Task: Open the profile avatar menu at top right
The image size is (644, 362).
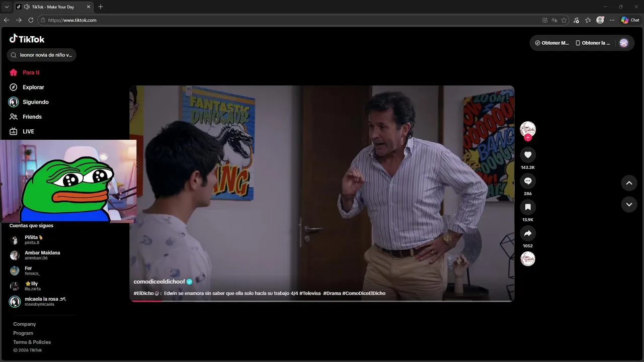Action: (x=624, y=43)
